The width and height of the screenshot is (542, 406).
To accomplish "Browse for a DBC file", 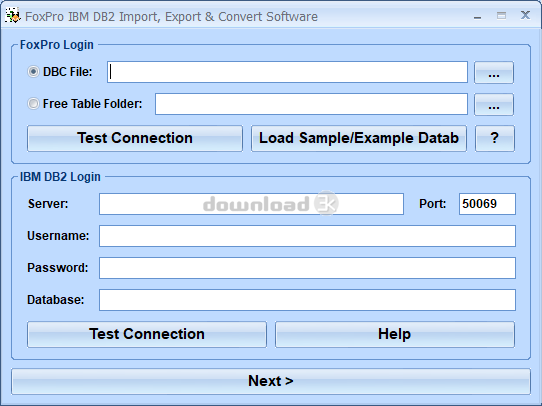I will point(494,73).
